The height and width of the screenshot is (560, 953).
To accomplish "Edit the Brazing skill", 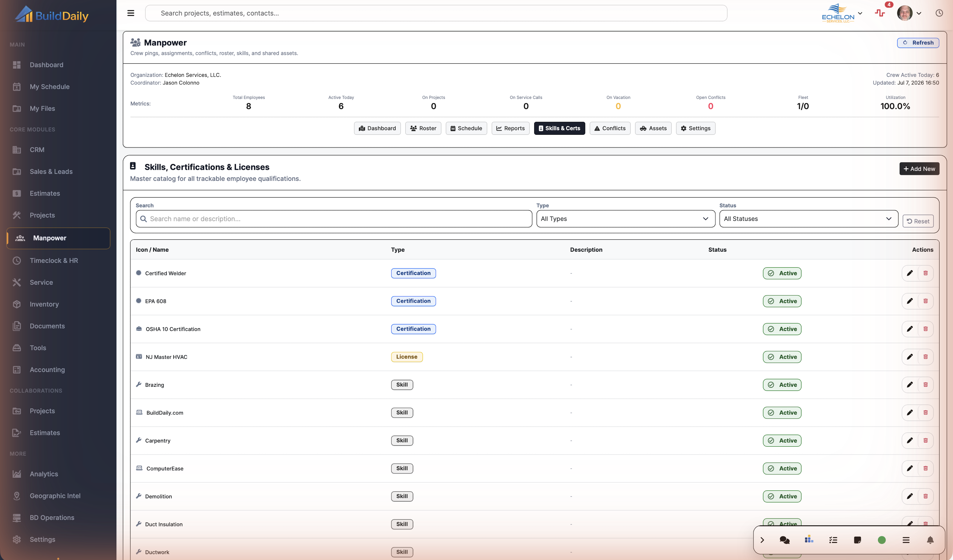I will (910, 385).
